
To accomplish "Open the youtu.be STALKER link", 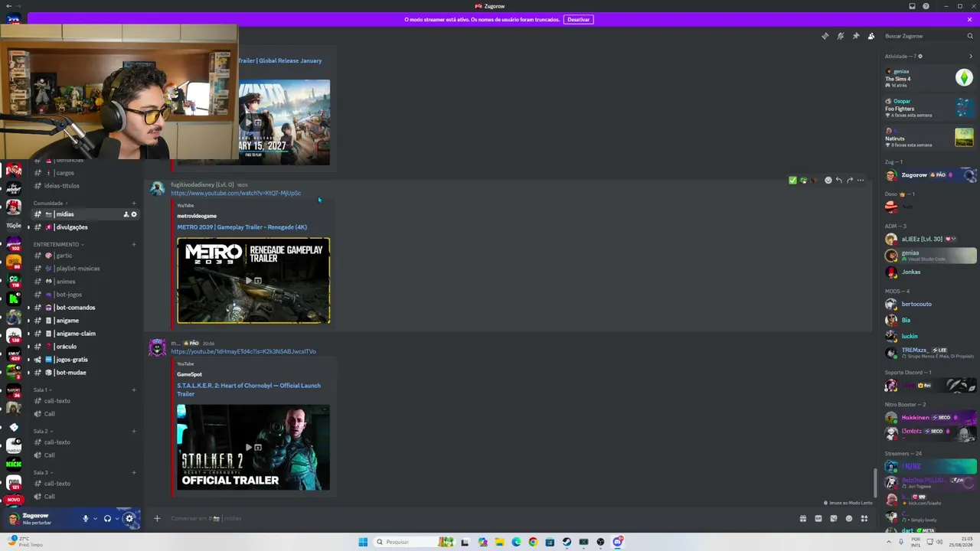I will point(243,351).
